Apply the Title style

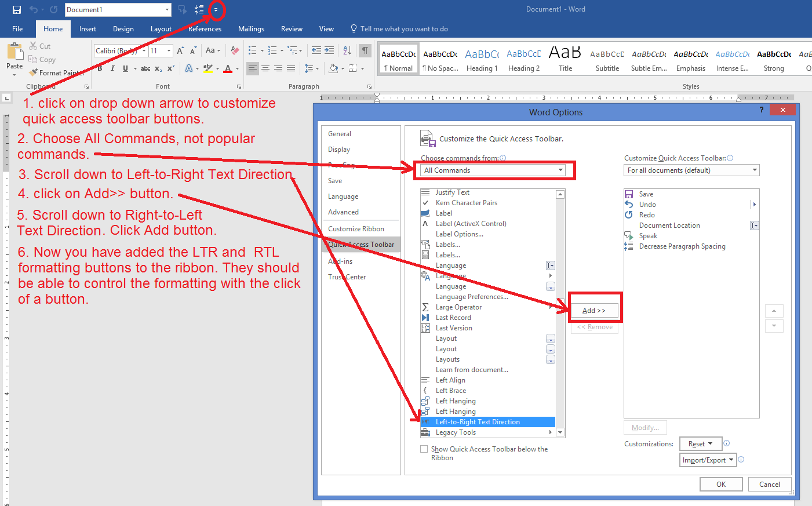[x=565, y=60]
